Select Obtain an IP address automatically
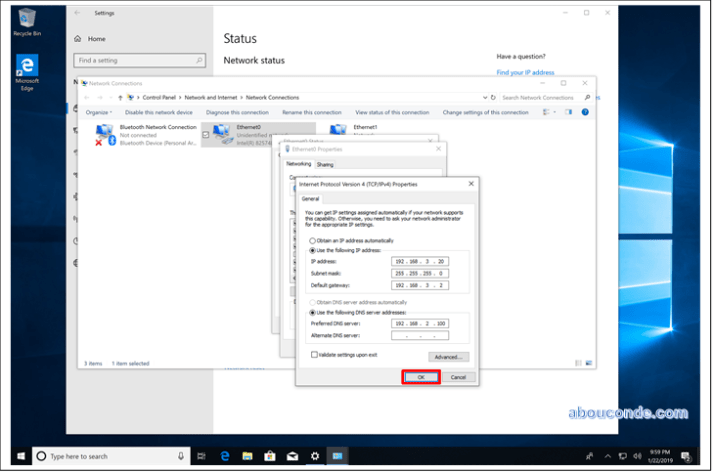Image resolution: width=714 pixels, height=472 pixels. click(x=312, y=241)
